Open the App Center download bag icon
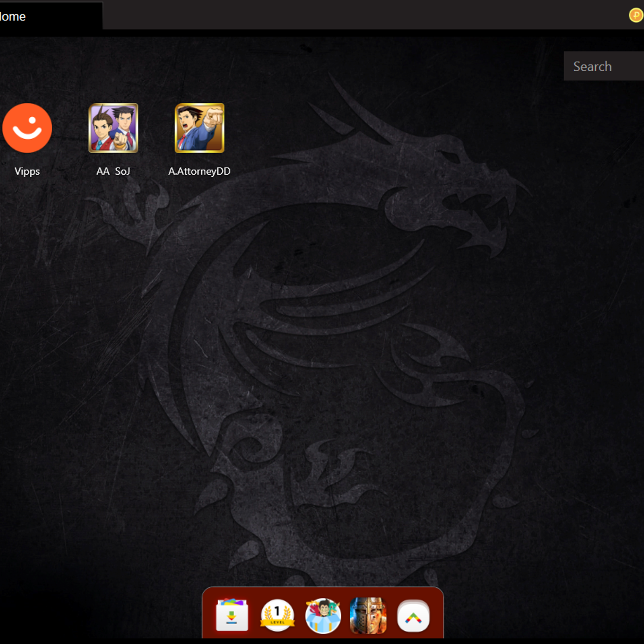This screenshot has width=644, height=644. pos(232,615)
